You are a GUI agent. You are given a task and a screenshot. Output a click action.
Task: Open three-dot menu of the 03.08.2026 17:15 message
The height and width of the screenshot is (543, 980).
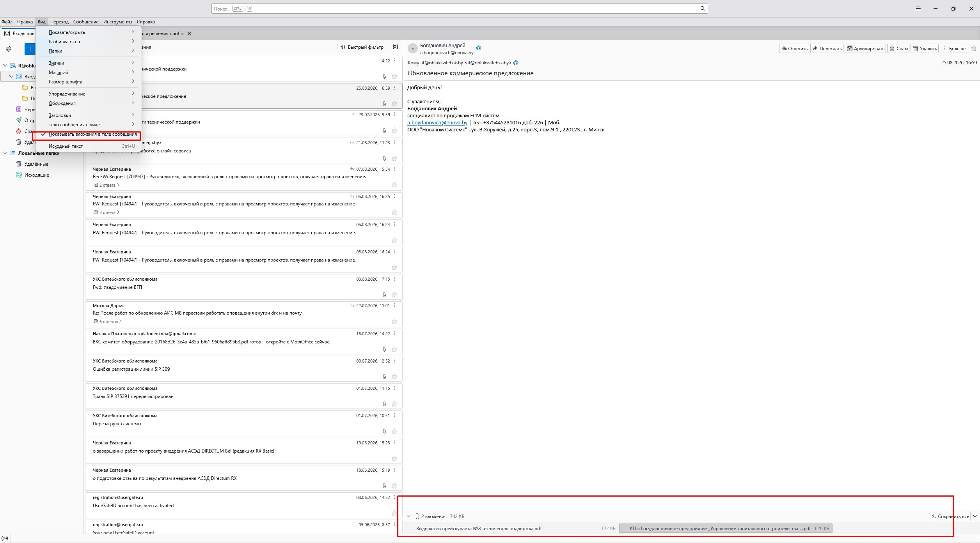pyautogui.click(x=394, y=279)
